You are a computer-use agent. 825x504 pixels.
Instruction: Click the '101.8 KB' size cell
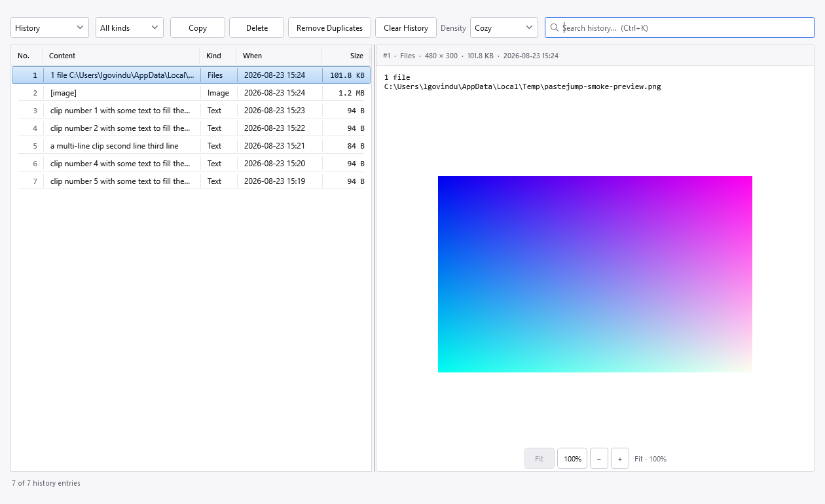click(347, 75)
